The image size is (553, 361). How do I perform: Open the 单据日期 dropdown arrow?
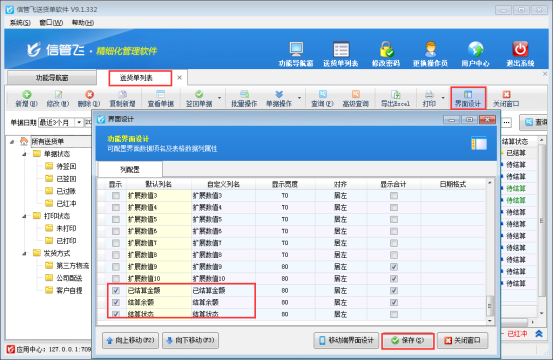(x=79, y=122)
